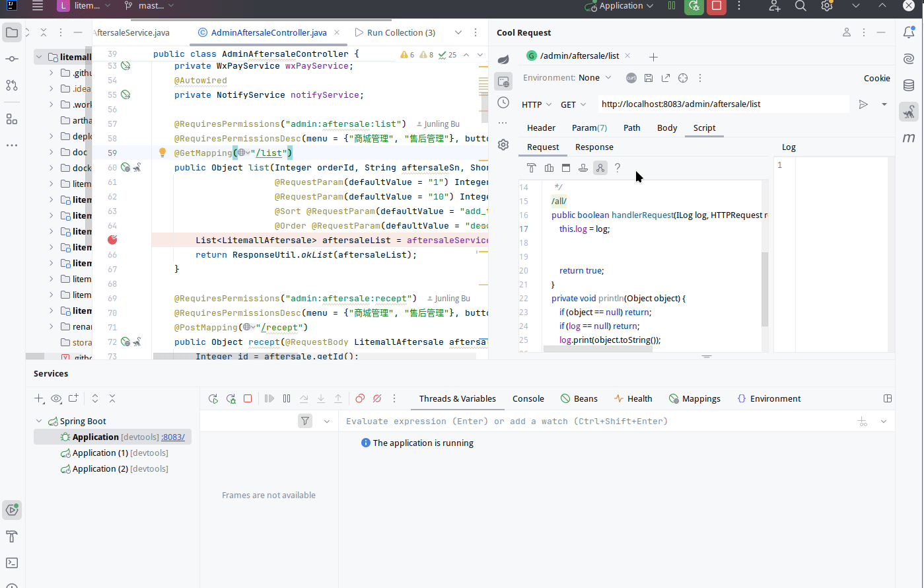The width and height of the screenshot is (924, 588).
Task: Open the Services tool window stripe icon
Action: pos(12,509)
